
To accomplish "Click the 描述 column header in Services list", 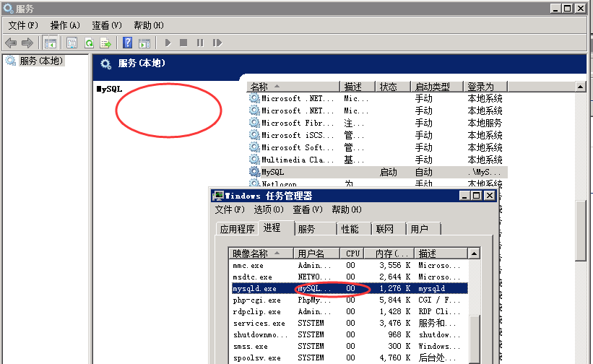I will tap(358, 87).
